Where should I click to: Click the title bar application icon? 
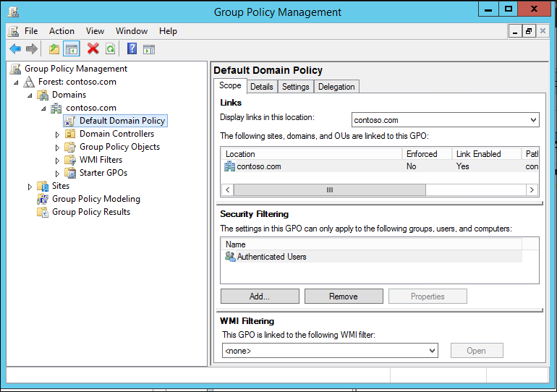point(13,12)
